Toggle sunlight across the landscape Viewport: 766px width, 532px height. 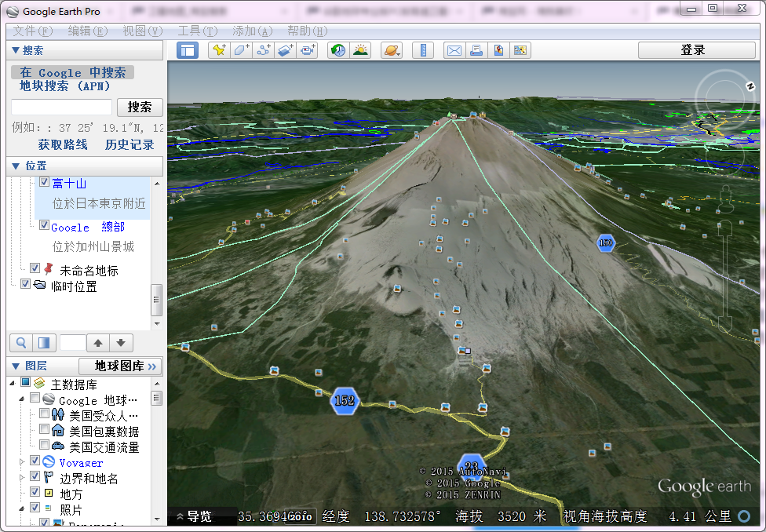point(360,50)
